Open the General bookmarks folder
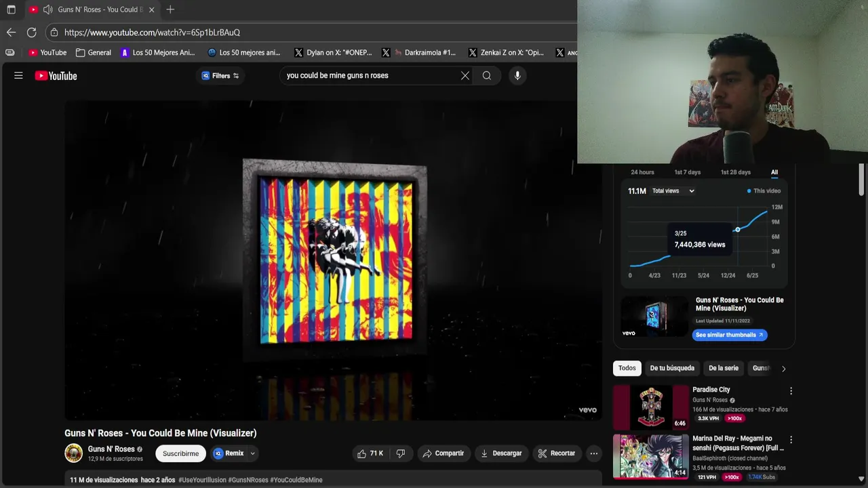Screen dimensions: 868x488 [94, 52]
